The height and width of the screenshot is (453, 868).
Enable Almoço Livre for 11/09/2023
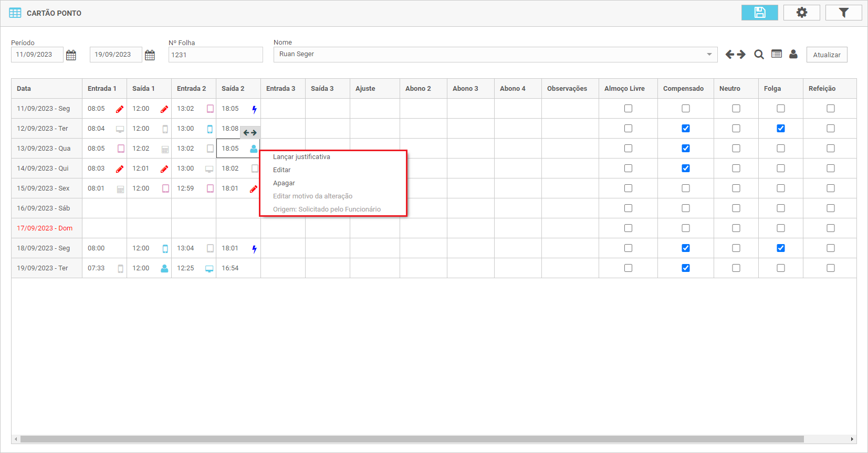(x=628, y=109)
